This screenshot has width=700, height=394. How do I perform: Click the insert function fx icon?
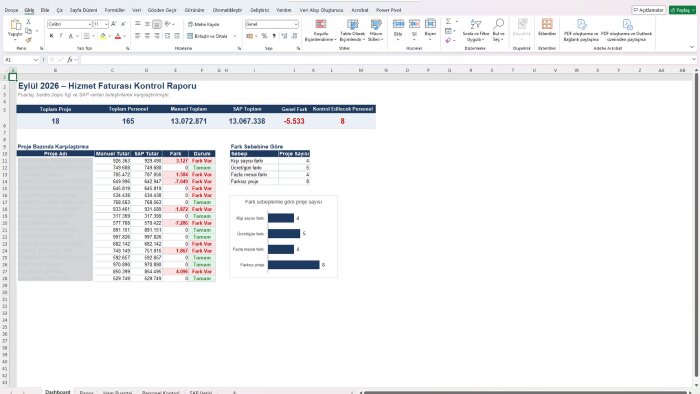pyautogui.click(x=70, y=59)
